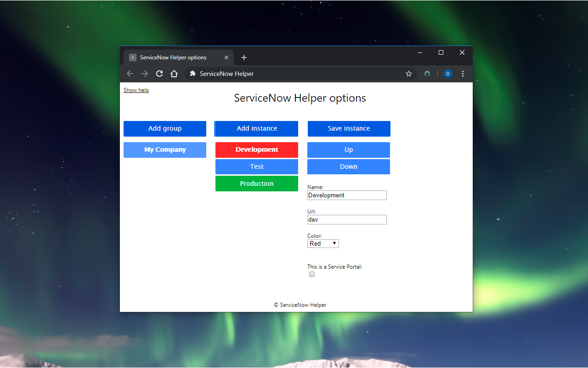Click the © ServiceNow Helper footer text
This screenshot has height=368, width=588.
300,305
